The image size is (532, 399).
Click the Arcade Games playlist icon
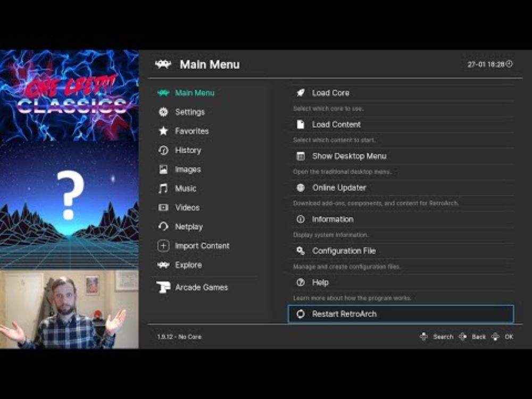[x=163, y=287]
